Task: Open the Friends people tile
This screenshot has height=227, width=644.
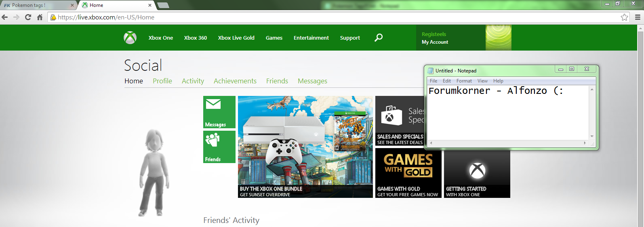Action: pyautogui.click(x=219, y=147)
